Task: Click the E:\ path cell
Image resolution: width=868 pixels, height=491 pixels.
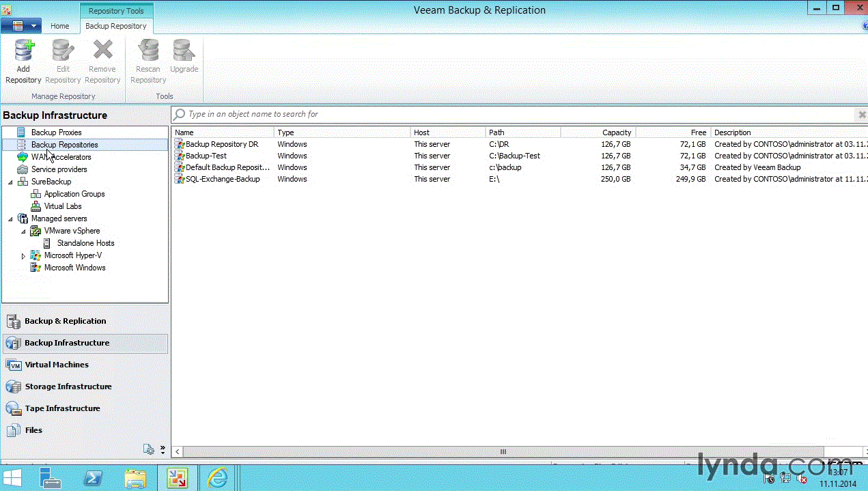Action: click(494, 179)
